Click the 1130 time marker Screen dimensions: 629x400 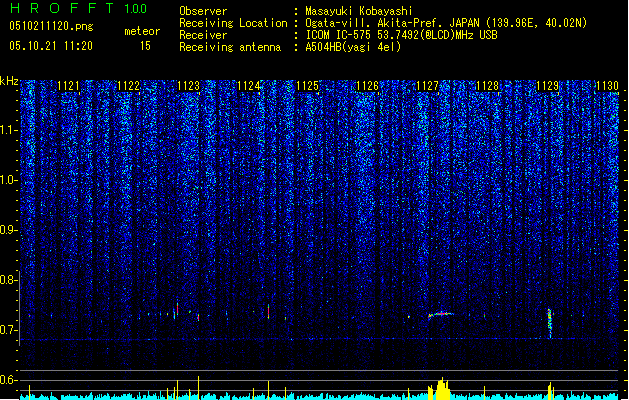(607, 86)
